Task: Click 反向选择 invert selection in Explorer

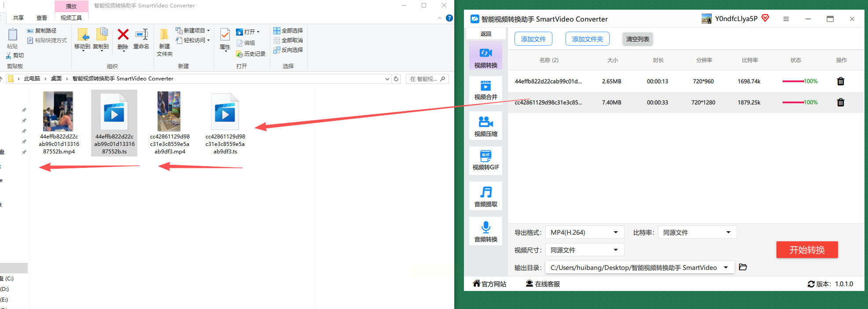Action: tap(288, 50)
